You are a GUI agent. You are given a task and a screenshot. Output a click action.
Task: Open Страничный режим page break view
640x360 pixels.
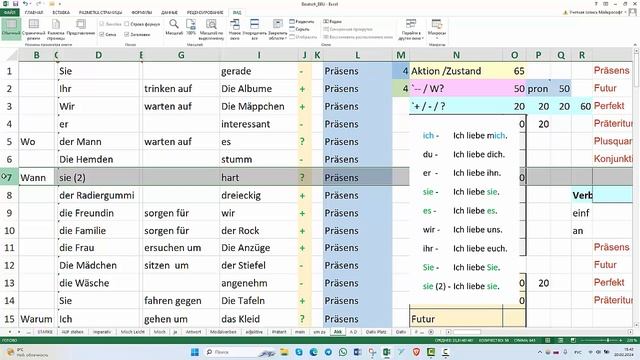point(34,29)
